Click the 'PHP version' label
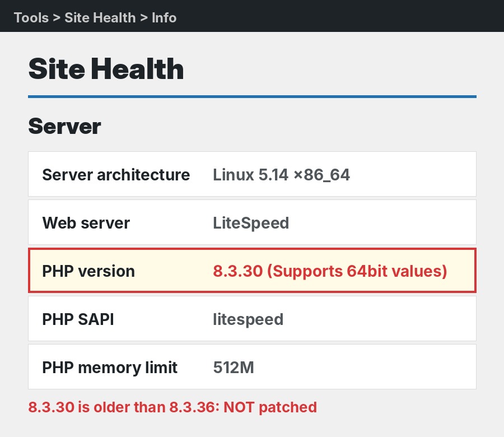 coord(88,271)
